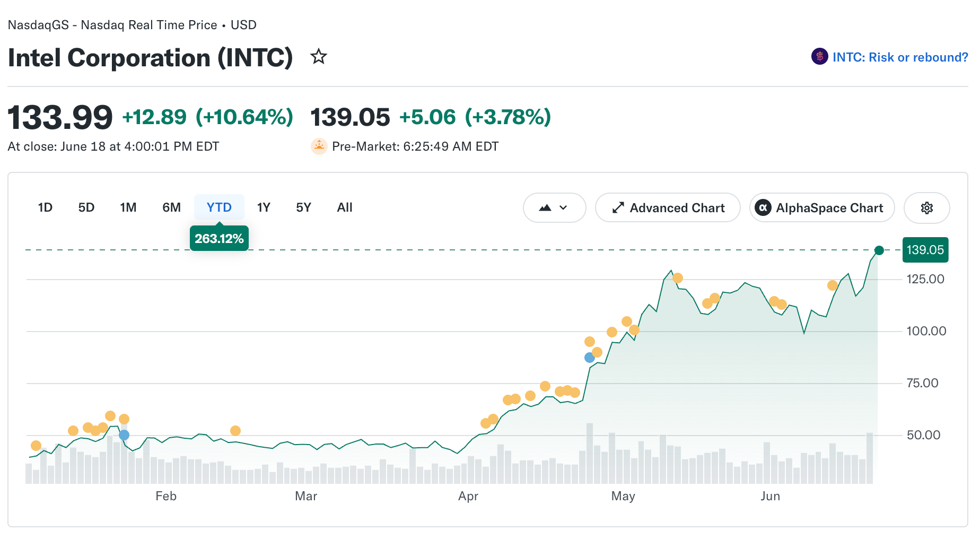Viewport: 980px width, 539px height.
Task: Select the 1M chart range
Action: click(x=128, y=207)
